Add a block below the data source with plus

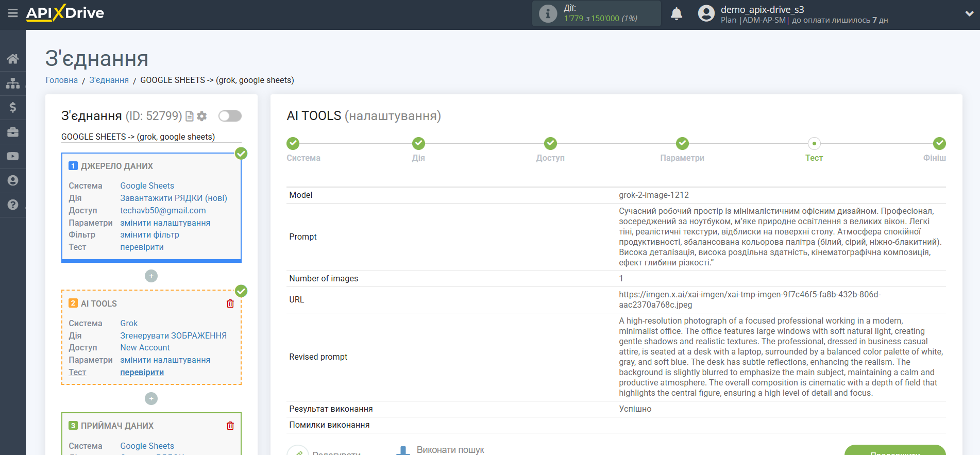(x=151, y=276)
